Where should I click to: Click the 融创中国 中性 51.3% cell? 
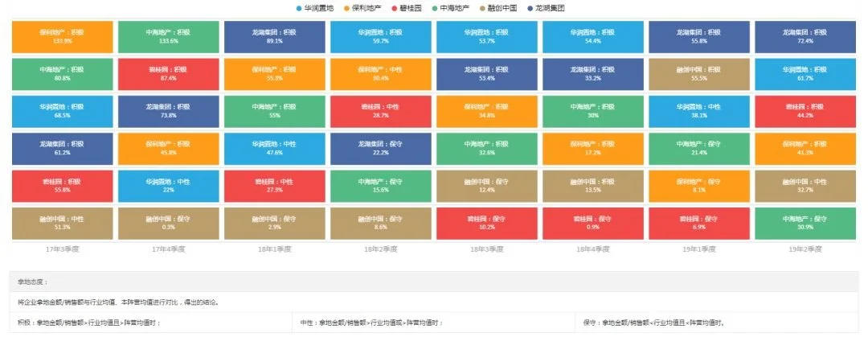click(63, 224)
